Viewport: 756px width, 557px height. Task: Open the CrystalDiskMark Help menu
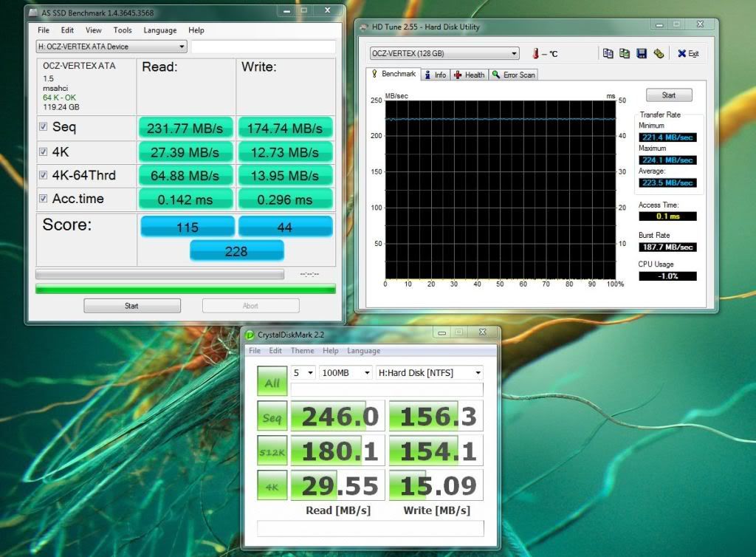(330, 351)
